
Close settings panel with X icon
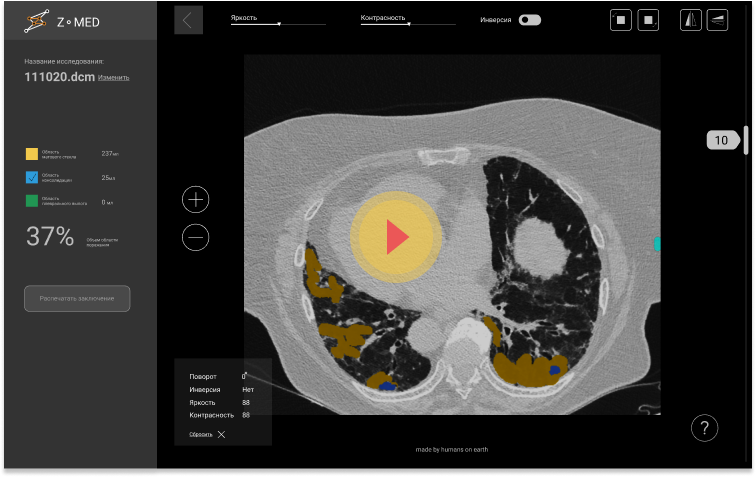(221, 435)
